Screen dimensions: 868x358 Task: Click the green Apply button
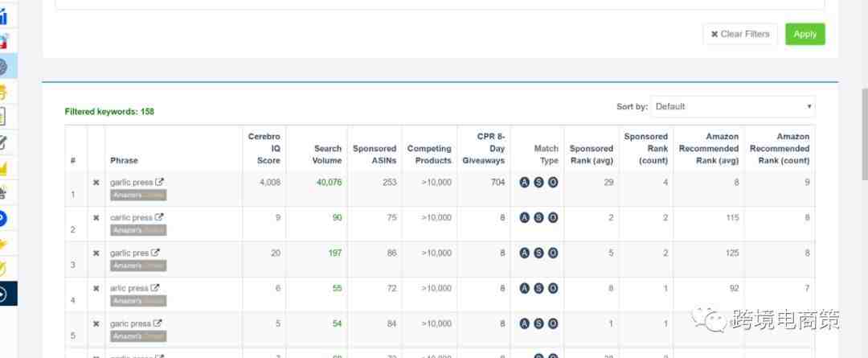(x=805, y=34)
